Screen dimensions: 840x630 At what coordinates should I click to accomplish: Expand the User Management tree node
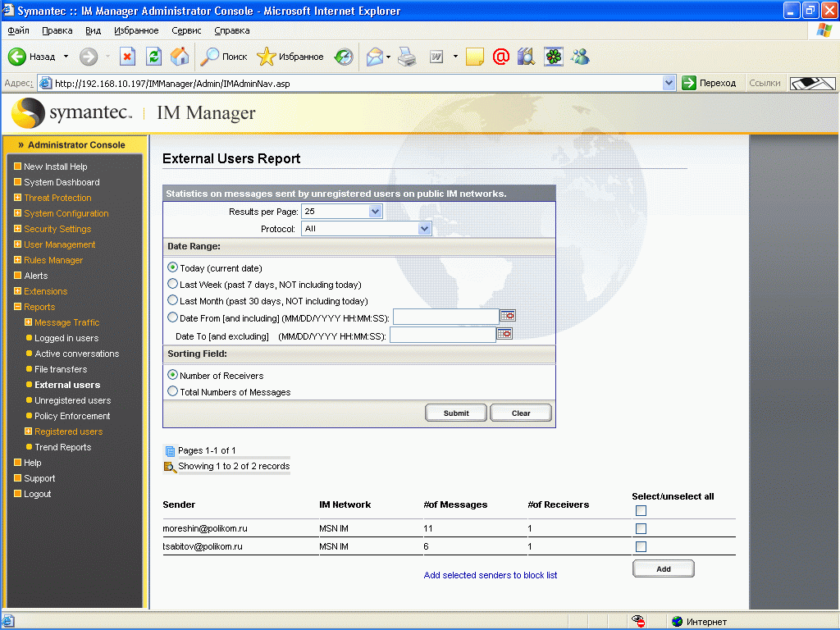coord(18,244)
